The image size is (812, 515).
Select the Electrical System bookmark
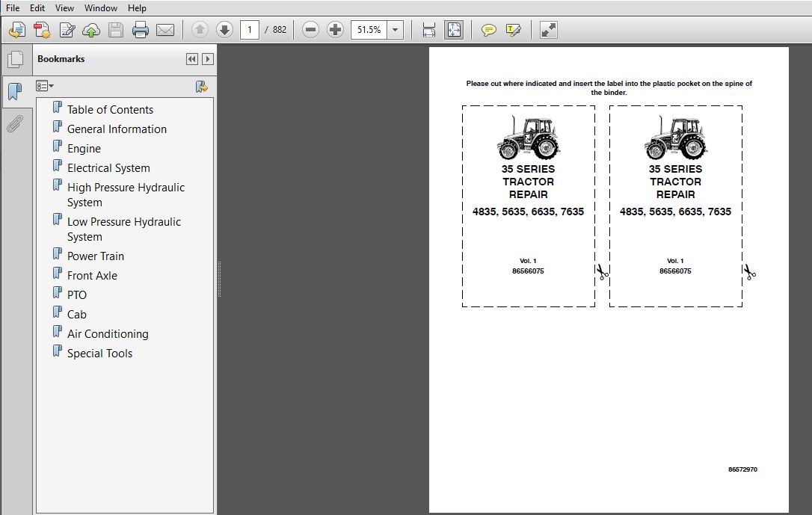(108, 168)
